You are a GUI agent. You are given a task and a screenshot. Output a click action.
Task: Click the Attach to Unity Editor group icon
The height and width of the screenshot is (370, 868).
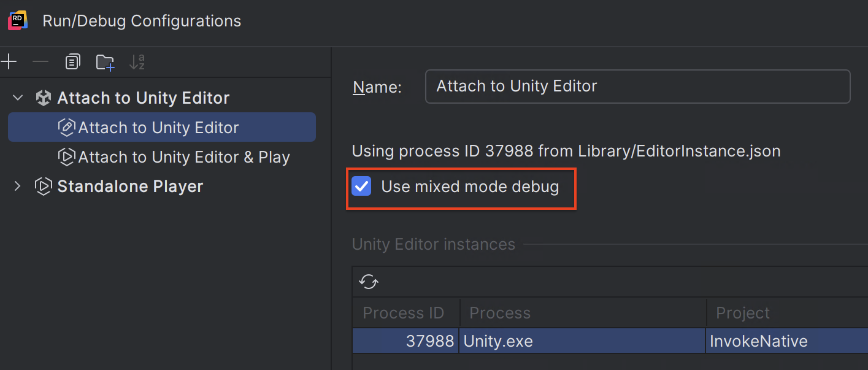(43, 97)
